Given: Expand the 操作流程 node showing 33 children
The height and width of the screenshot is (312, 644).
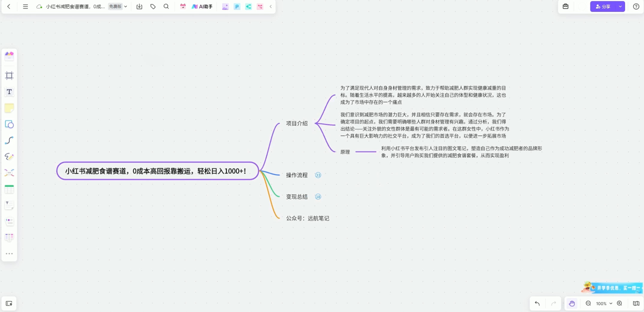Looking at the screenshot, I should click(318, 175).
